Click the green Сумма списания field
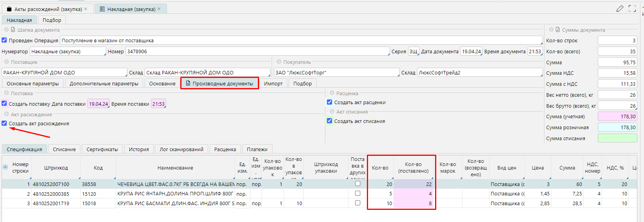 pos(617,138)
